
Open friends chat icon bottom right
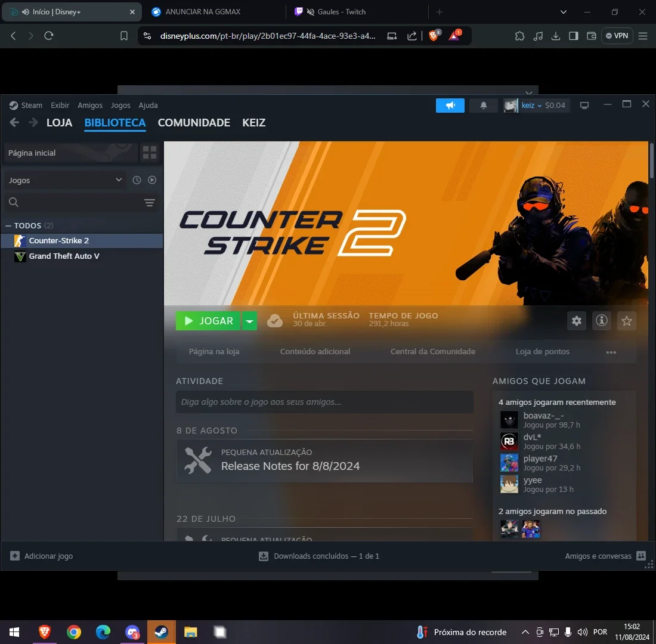coord(641,556)
